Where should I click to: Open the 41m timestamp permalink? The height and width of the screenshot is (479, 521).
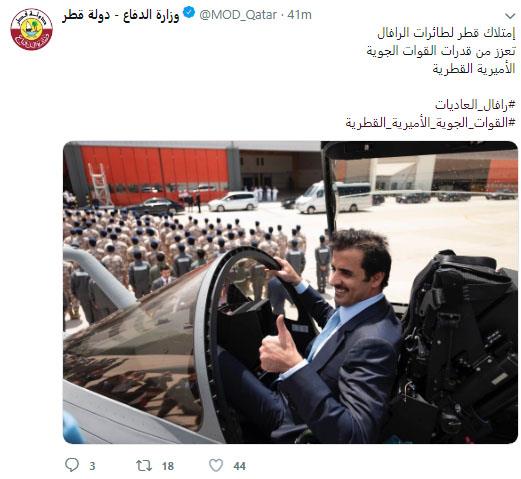pos(299,15)
